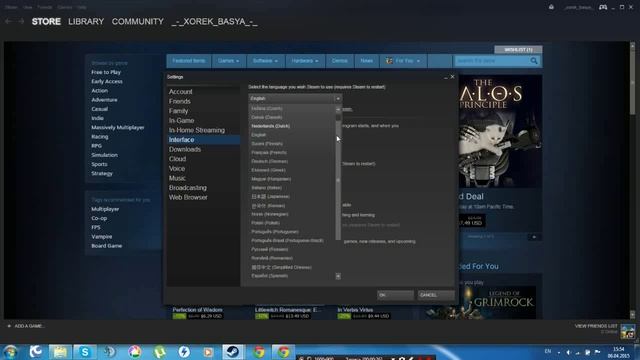
Task: Click VIEW FRIENDS LIST
Action: click(x=596, y=326)
